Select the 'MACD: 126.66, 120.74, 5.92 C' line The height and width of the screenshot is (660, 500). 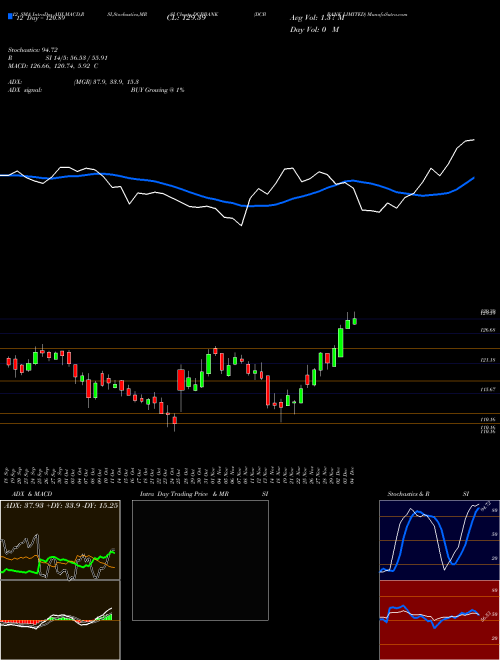click(x=53, y=66)
